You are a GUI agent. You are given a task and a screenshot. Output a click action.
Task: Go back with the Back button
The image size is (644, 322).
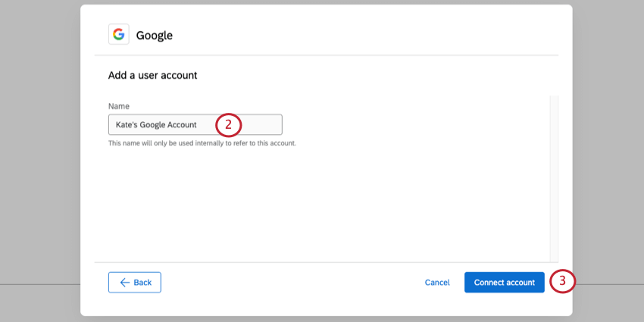135,282
